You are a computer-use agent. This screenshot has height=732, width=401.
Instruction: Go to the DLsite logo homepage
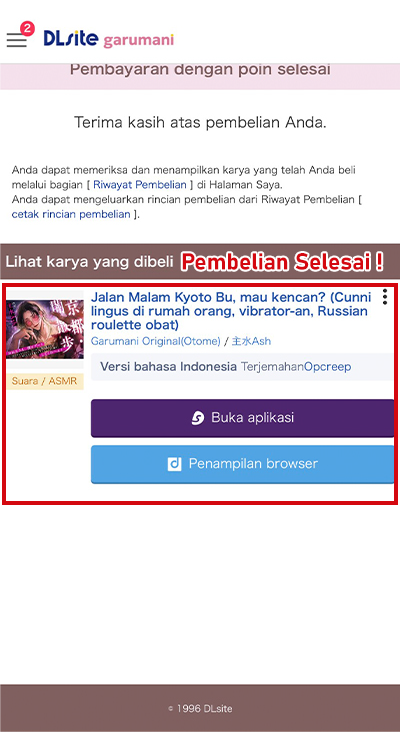click(x=71, y=38)
